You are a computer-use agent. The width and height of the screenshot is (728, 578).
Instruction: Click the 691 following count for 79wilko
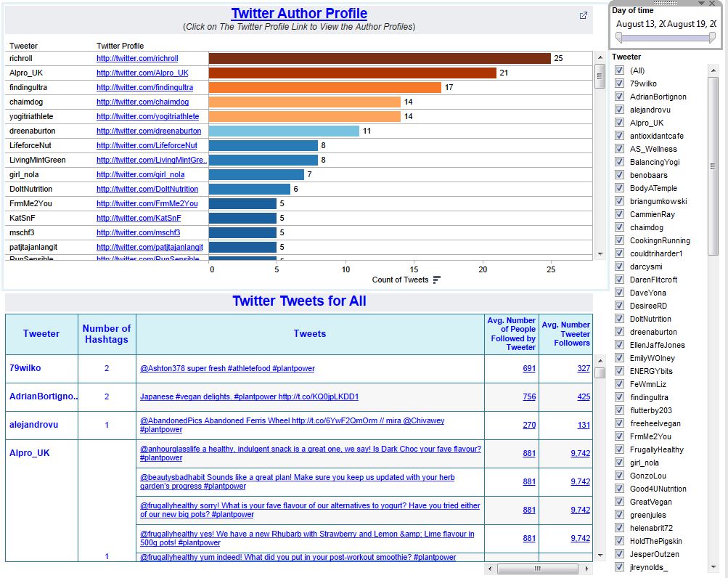pyautogui.click(x=529, y=368)
